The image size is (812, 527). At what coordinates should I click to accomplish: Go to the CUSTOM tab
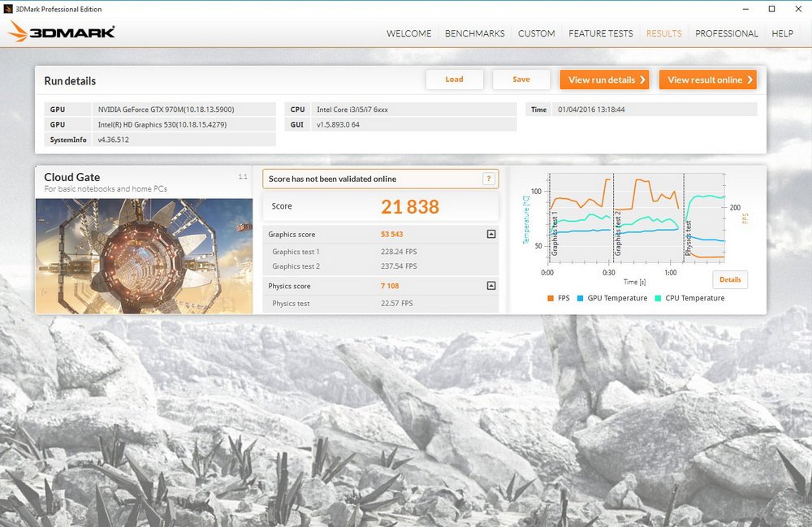(537, 33)
